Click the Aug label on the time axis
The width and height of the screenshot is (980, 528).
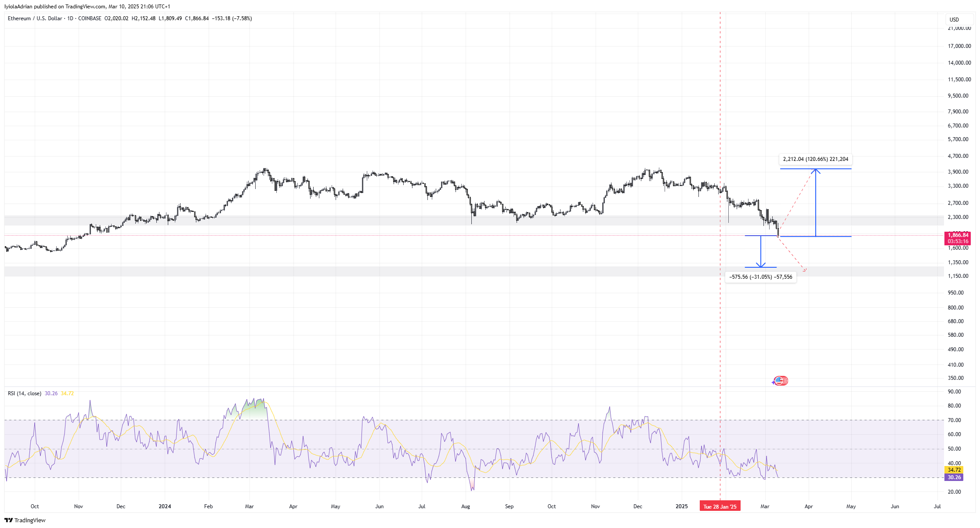pyautogui.click(x=466, y=506)
